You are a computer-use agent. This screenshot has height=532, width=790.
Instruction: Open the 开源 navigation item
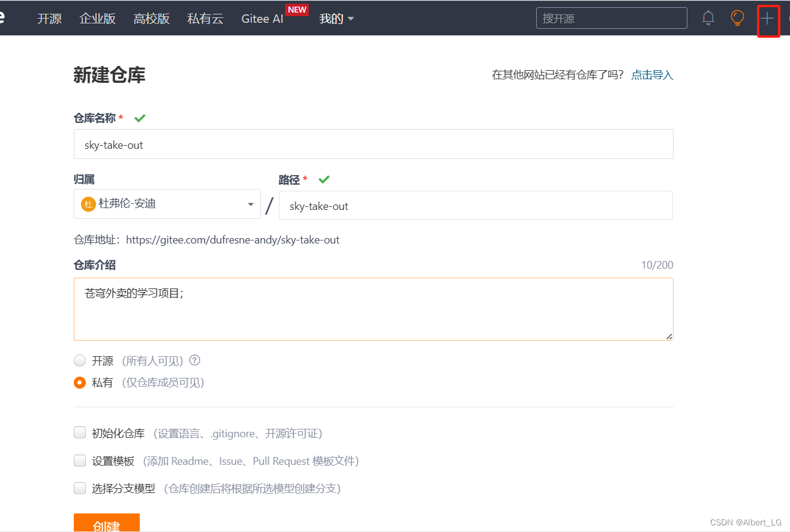click(x=49, y=19)
